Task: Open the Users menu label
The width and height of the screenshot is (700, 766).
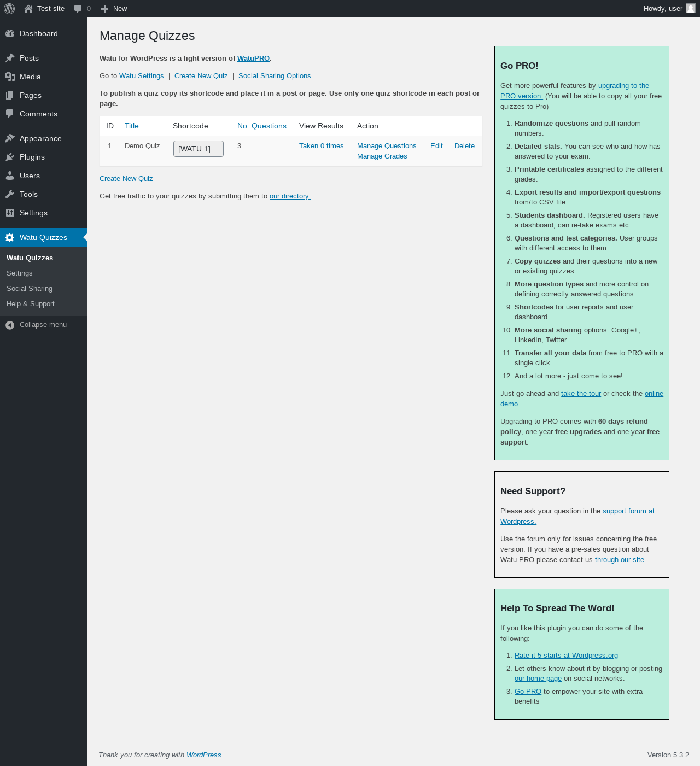Action: pos(30,176)
